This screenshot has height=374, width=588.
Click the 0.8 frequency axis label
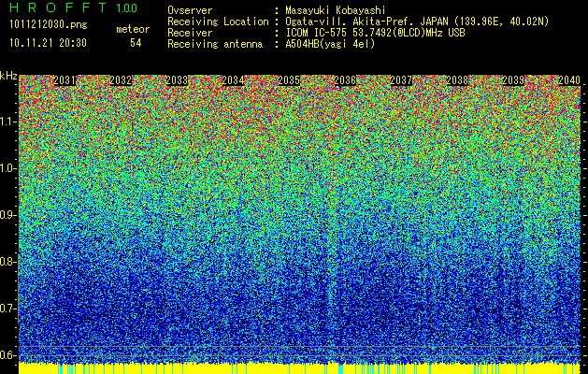click(8, 262)
